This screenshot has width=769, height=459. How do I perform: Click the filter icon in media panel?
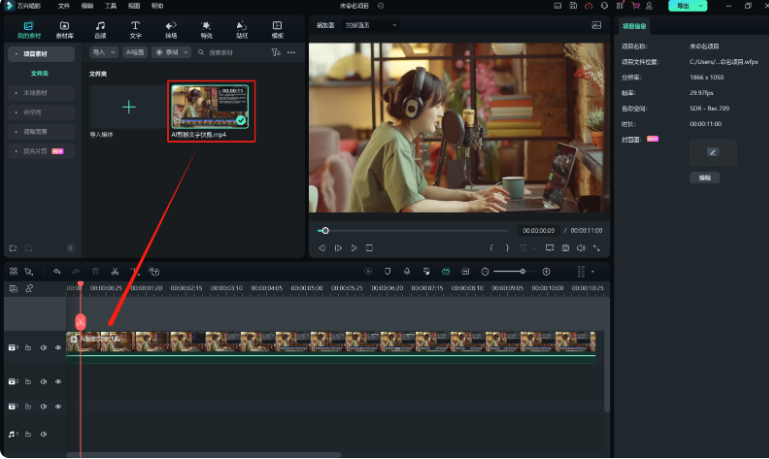click(276, 52)
